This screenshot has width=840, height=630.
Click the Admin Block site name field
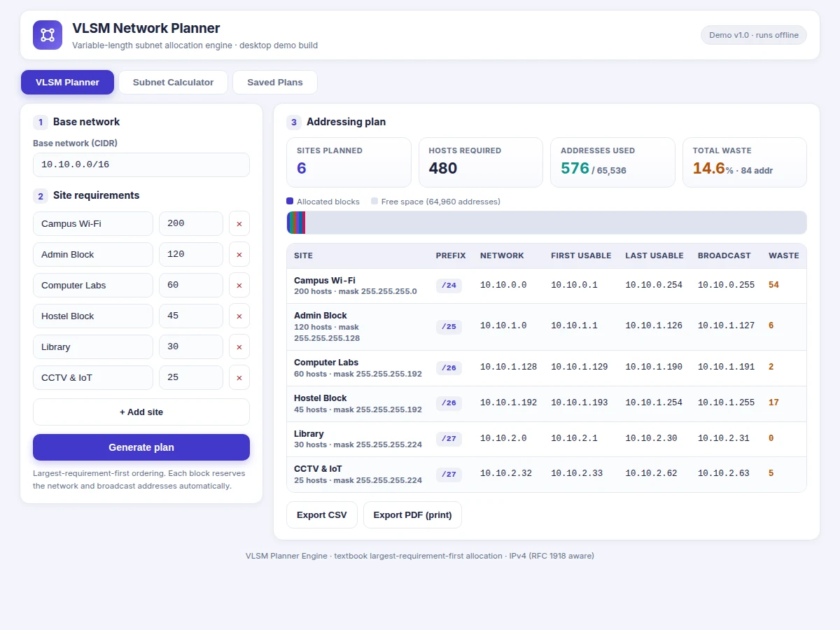pos(93,255)
